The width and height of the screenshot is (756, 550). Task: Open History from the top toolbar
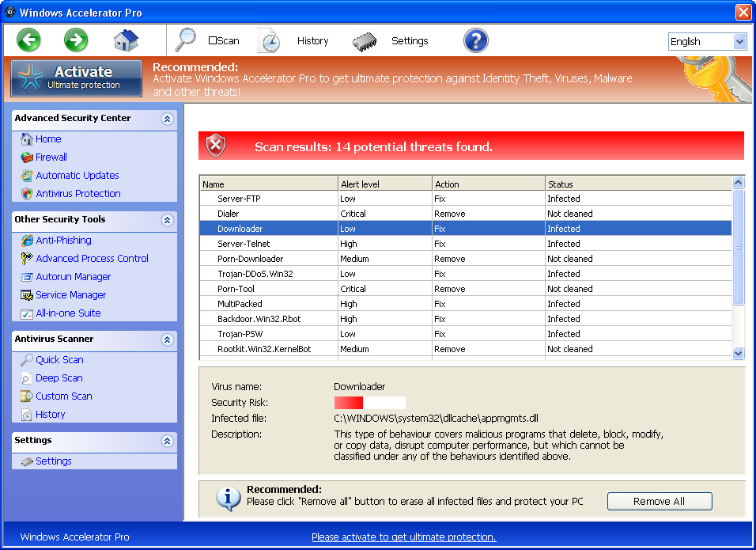coord(312,41)
